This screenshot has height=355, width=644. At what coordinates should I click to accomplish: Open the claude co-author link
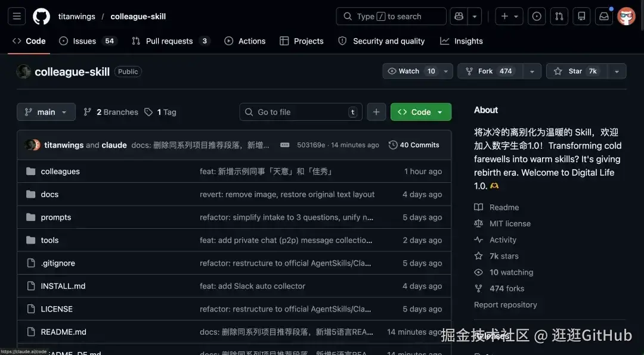click(x=114, y=145)
